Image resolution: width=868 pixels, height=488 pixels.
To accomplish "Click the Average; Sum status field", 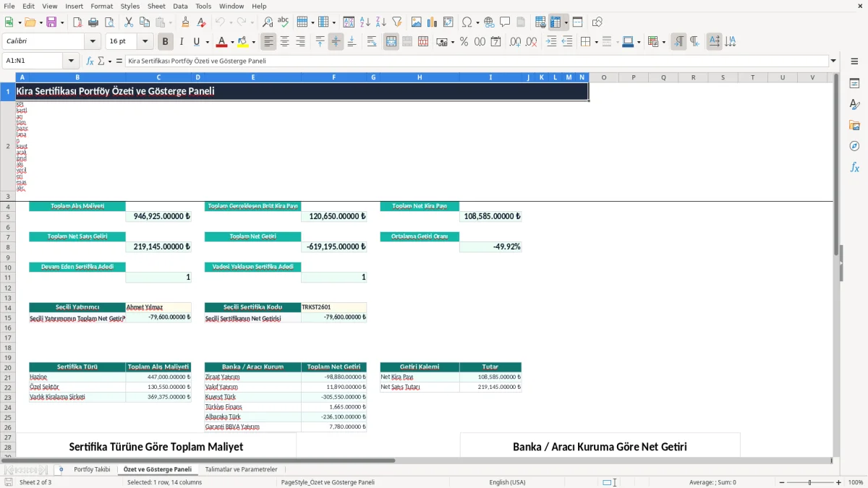I will [712, 482].
